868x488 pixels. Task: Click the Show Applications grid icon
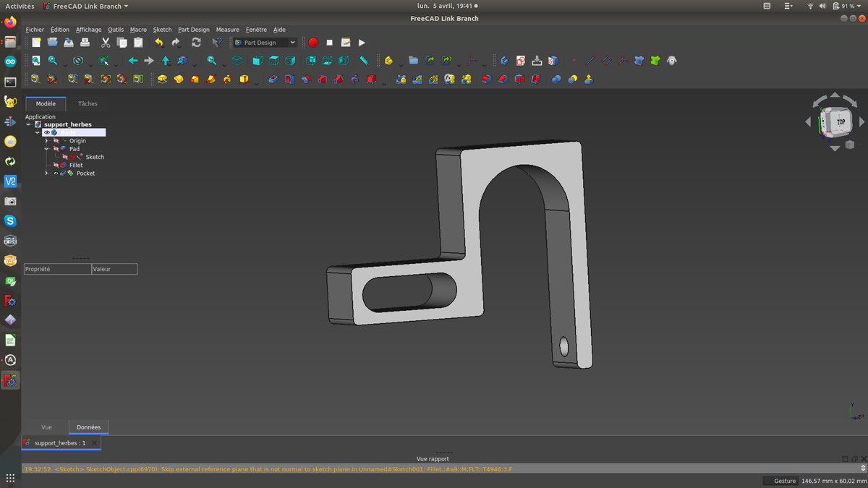(10, 477)
